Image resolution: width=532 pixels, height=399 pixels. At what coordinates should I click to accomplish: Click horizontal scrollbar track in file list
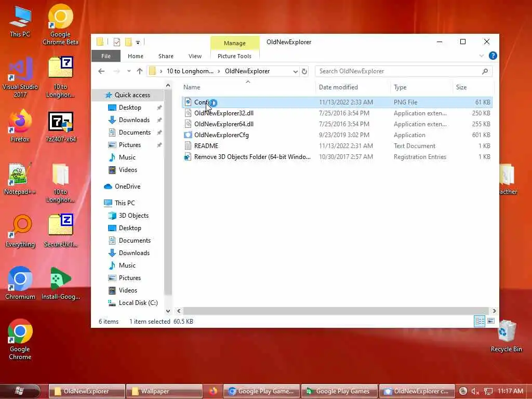tap(336, 311)
